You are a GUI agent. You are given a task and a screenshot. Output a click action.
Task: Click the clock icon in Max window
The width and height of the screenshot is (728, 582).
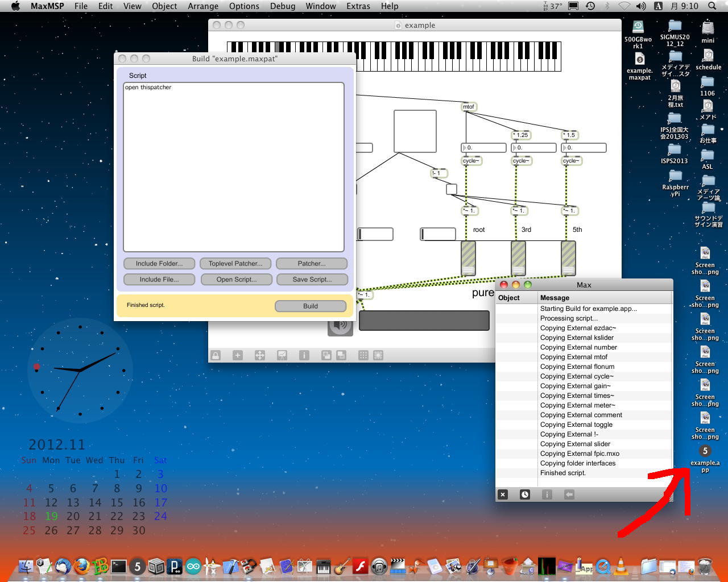point(524,494)
